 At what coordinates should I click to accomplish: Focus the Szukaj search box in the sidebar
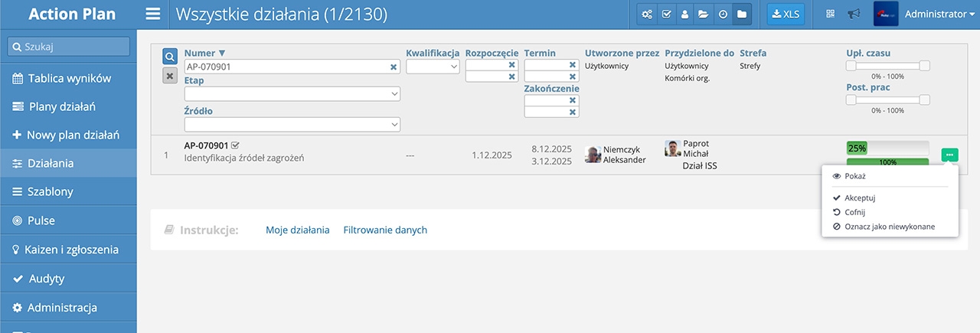coord(68,47)
